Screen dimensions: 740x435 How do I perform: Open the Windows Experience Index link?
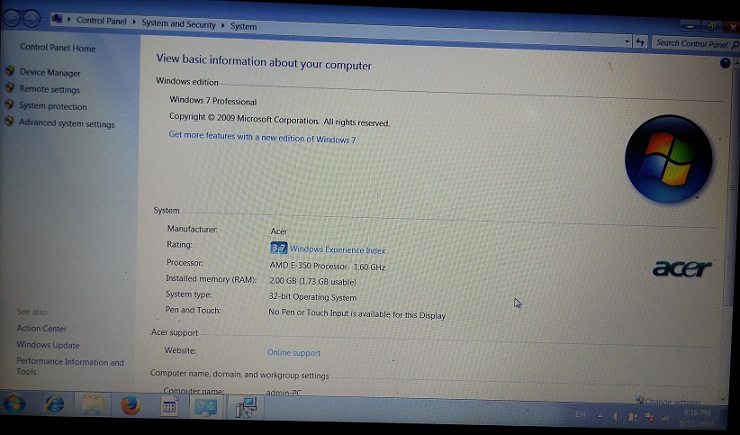[337, 250]
